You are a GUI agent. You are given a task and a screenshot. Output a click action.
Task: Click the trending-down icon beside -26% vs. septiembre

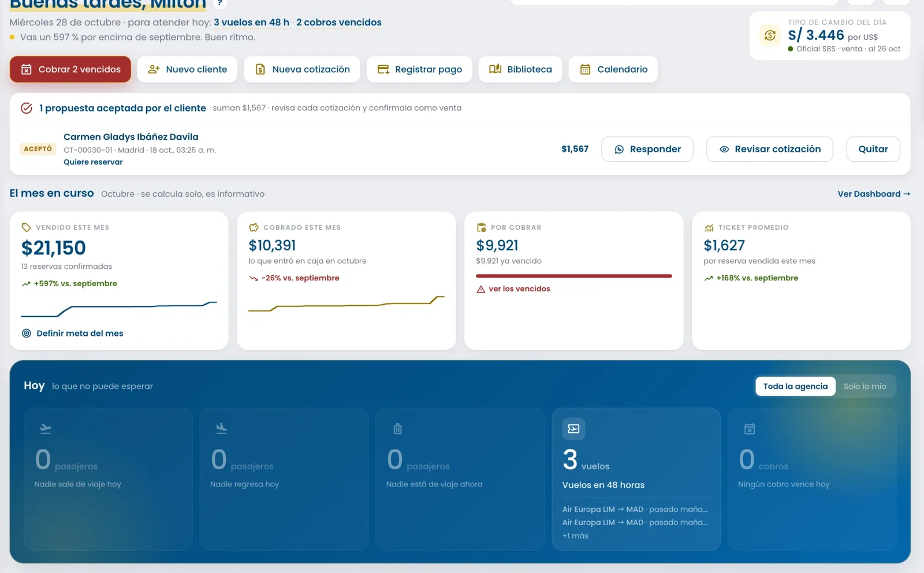253,278
